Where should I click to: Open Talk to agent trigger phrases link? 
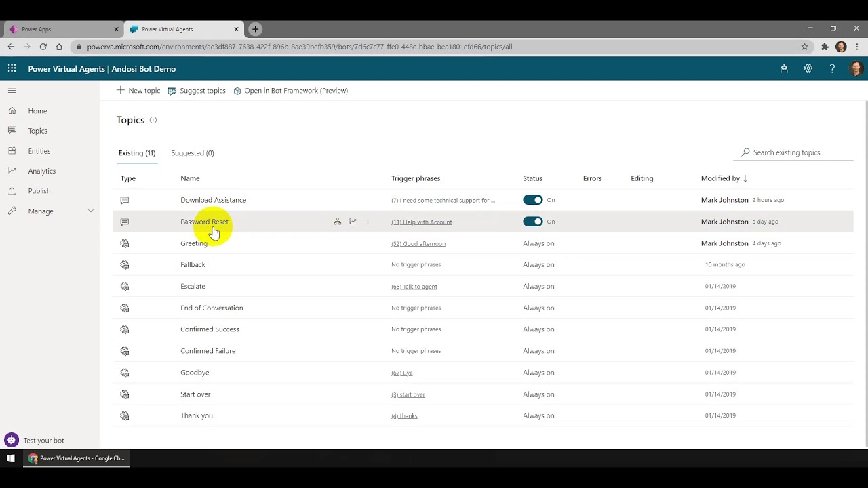coord(414,287)
